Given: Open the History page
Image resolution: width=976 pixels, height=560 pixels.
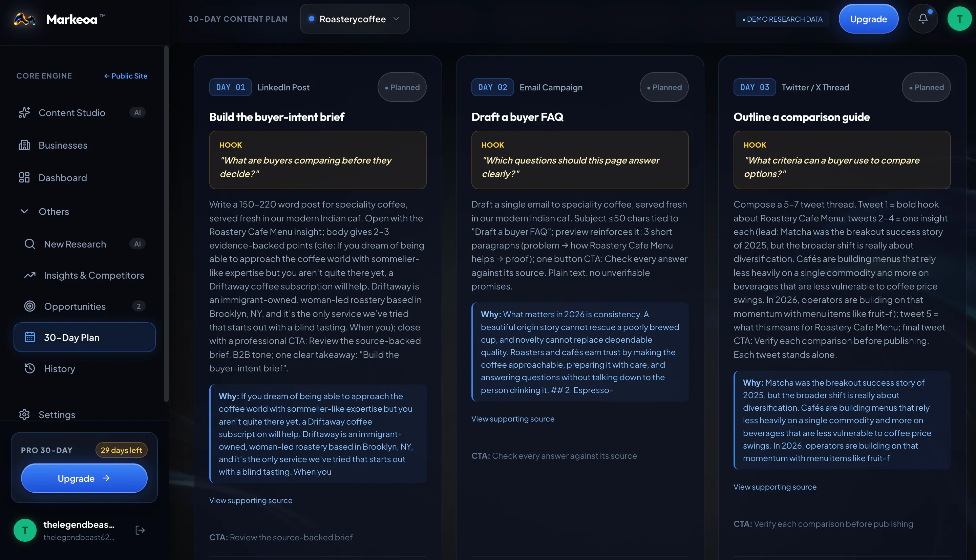Looking at the screenshot, I should (84, 368).
